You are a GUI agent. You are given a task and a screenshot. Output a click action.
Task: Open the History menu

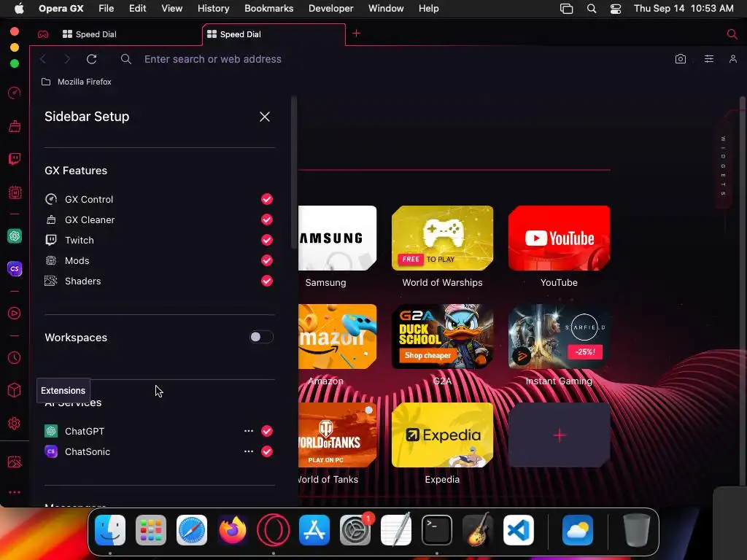(x=214, y=9)
